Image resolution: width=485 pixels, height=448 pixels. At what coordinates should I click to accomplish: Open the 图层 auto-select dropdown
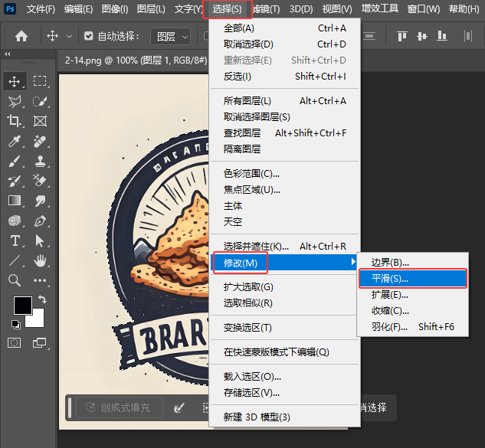[170, 37]
